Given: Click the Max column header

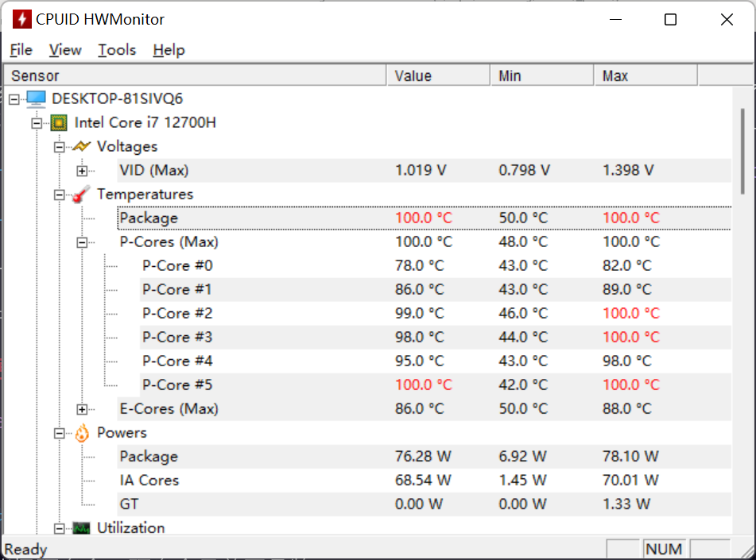Looking at the screenshot, I should pos(646,75).
